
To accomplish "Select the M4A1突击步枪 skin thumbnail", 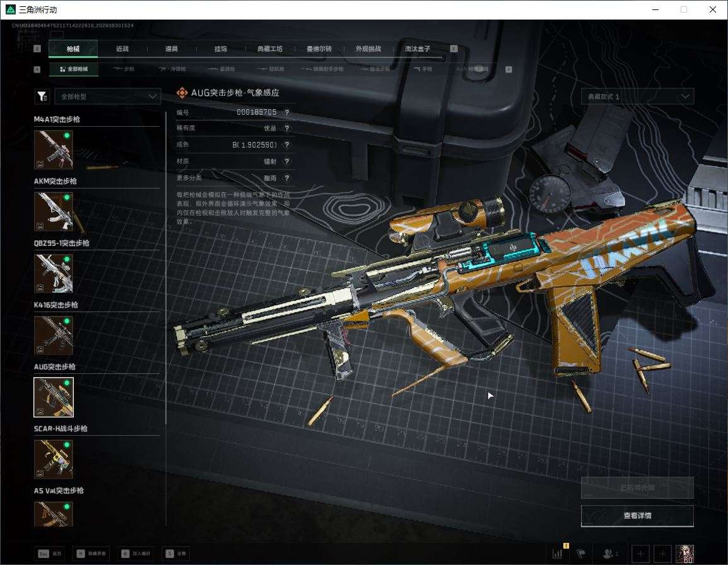I will [x=54, y=149].
